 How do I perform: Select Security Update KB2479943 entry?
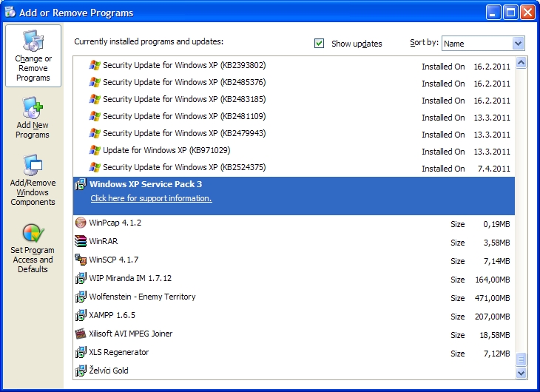pyautogui.click(x=294, y=133)
